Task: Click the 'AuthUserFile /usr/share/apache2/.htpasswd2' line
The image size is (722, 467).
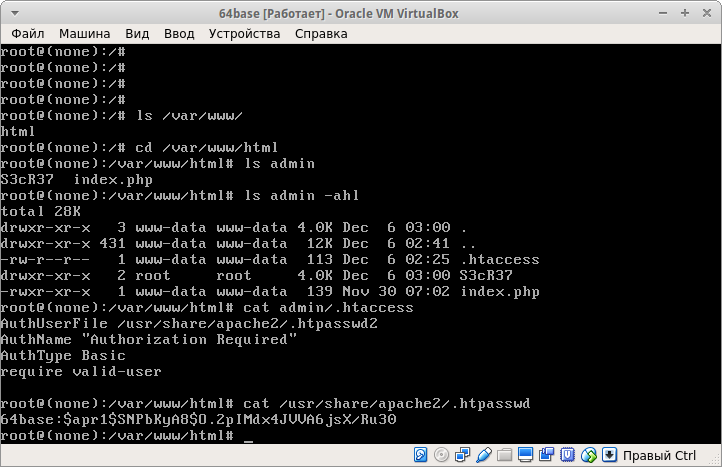Action: (189, 324)
